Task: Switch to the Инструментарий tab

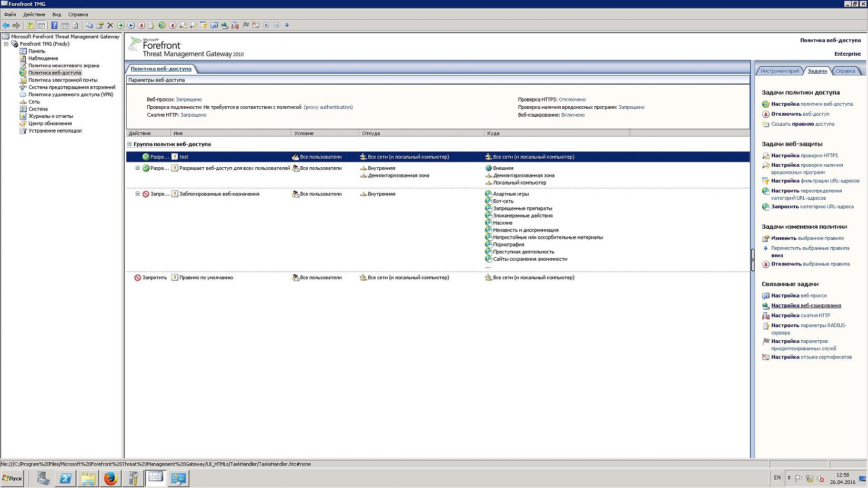Action: 779,71
